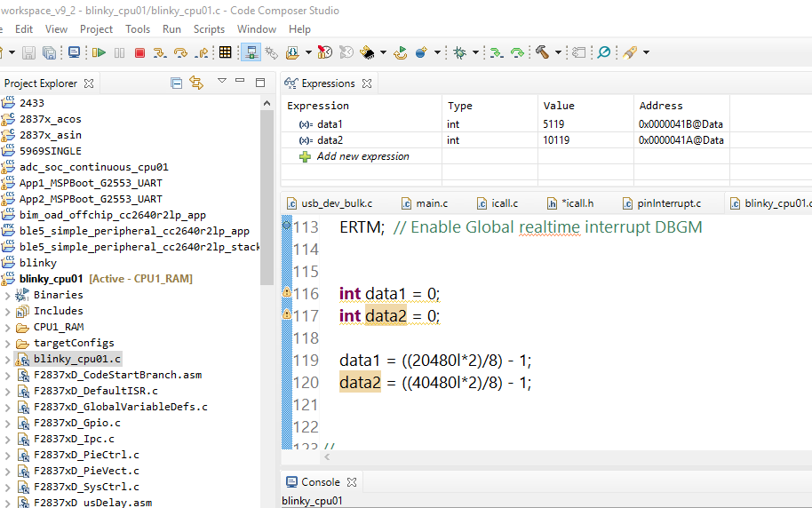This screenshot has height=508, width=812.
Task: Select F2837xD_Gpio.c in project tree
Action: [76, 423]
